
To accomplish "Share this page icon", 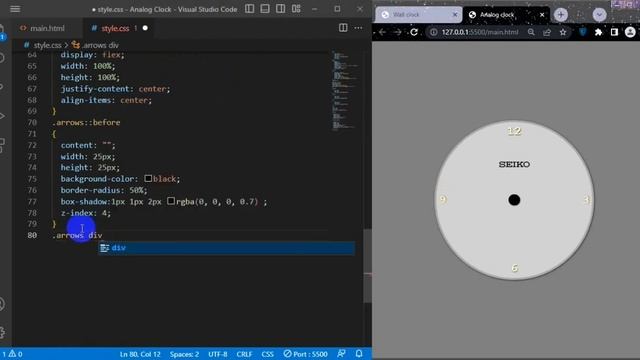I will click(547, 32).
